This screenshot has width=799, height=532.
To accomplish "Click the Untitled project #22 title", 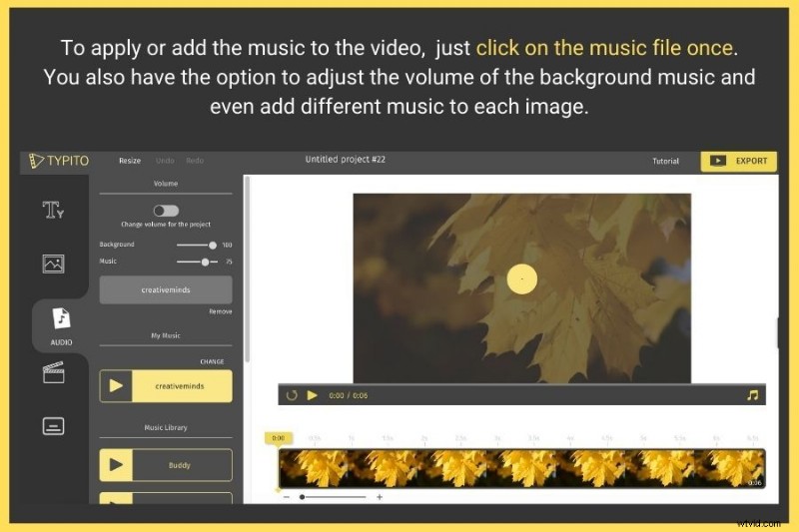I will click(346, 160).
